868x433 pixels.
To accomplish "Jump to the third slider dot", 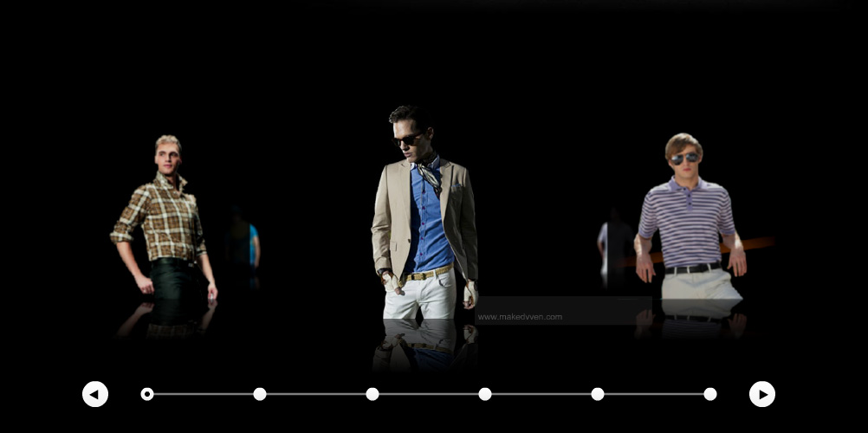I will 372,394.
